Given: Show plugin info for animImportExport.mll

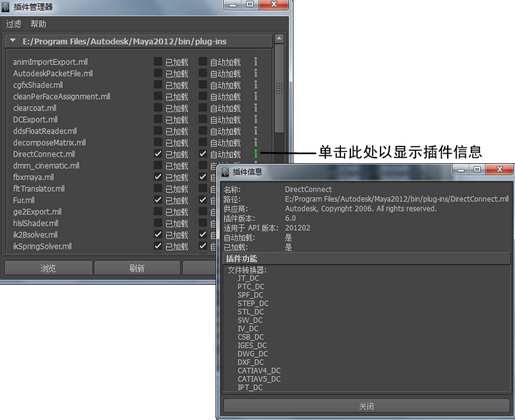Looking at the screenshot, I should pyautogui.click(x=256, y=62).
